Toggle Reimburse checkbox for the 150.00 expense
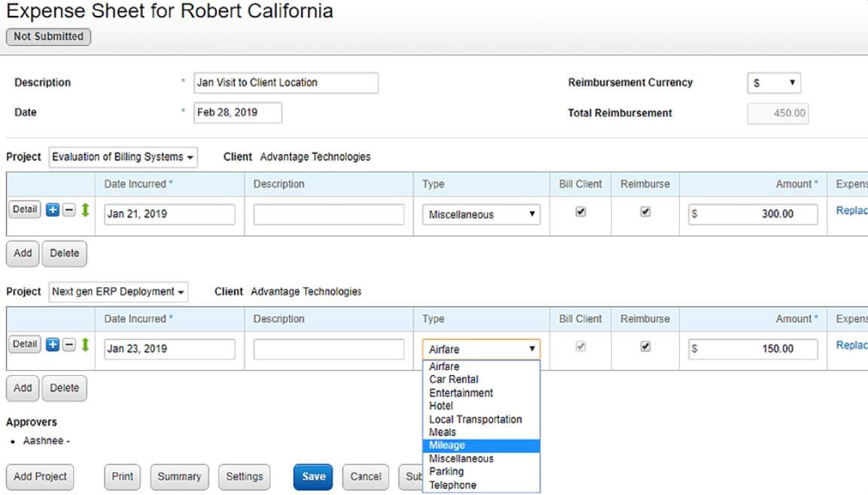Image resolution: width=868 pixels, height=495 pixels. pyautogui.click(x=645, y=347)
